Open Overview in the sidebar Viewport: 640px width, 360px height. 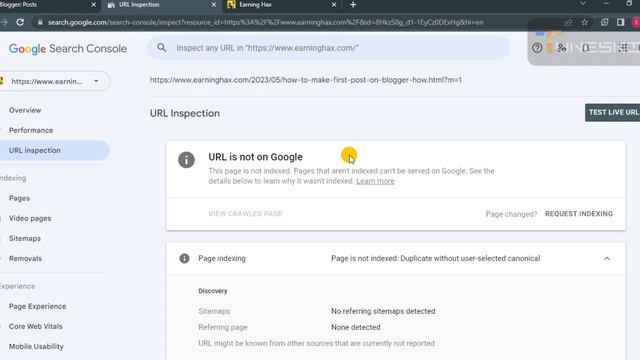click(25, 110)
